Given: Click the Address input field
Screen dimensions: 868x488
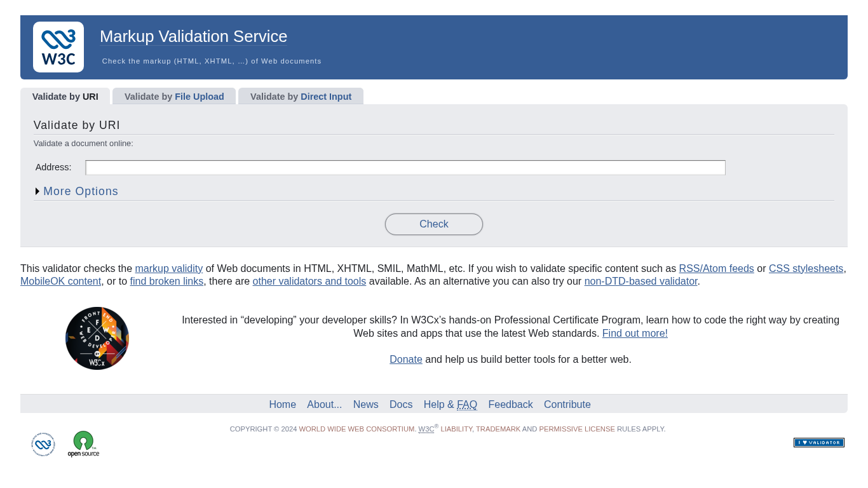Looking at the screenshot, I should click(x=405, y=168).
